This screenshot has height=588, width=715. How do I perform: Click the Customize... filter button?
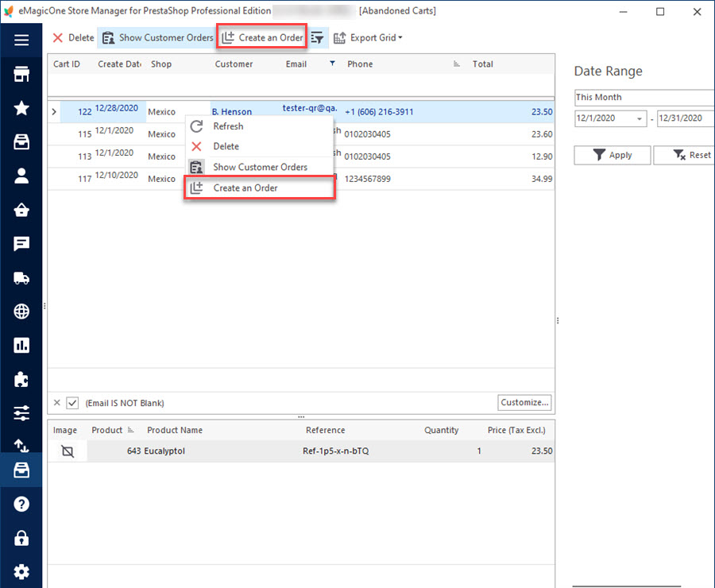pos(524,402)
